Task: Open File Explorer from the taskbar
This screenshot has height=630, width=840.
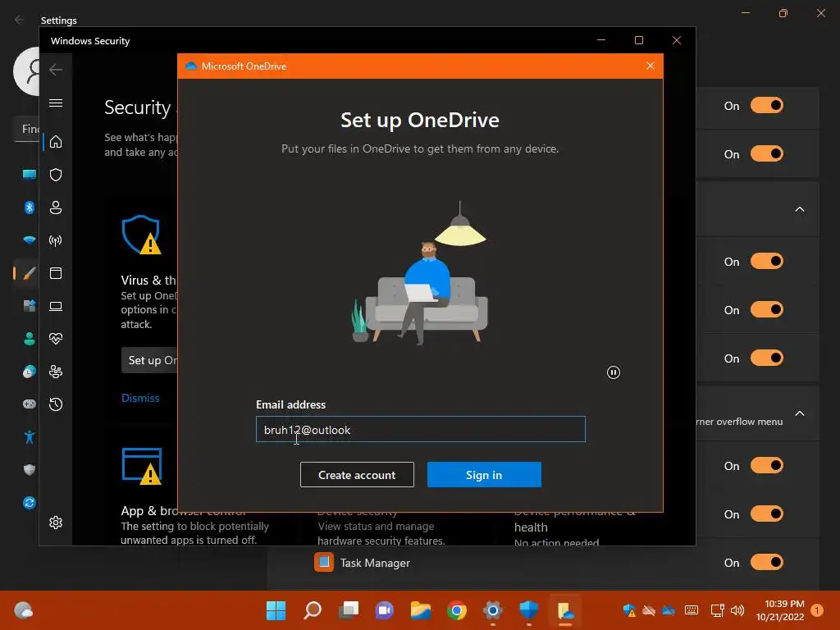Action: click(x=421, y=610)
